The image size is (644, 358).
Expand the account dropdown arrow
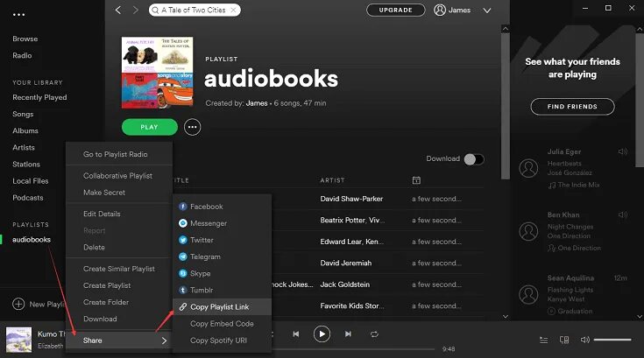click(486, 11)
